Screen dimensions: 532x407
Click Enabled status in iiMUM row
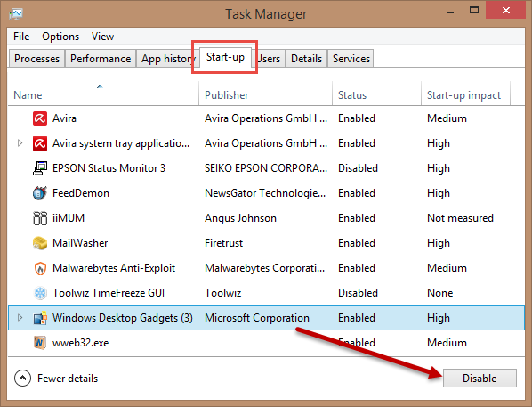pyautogui.click(x=356, y=218)
